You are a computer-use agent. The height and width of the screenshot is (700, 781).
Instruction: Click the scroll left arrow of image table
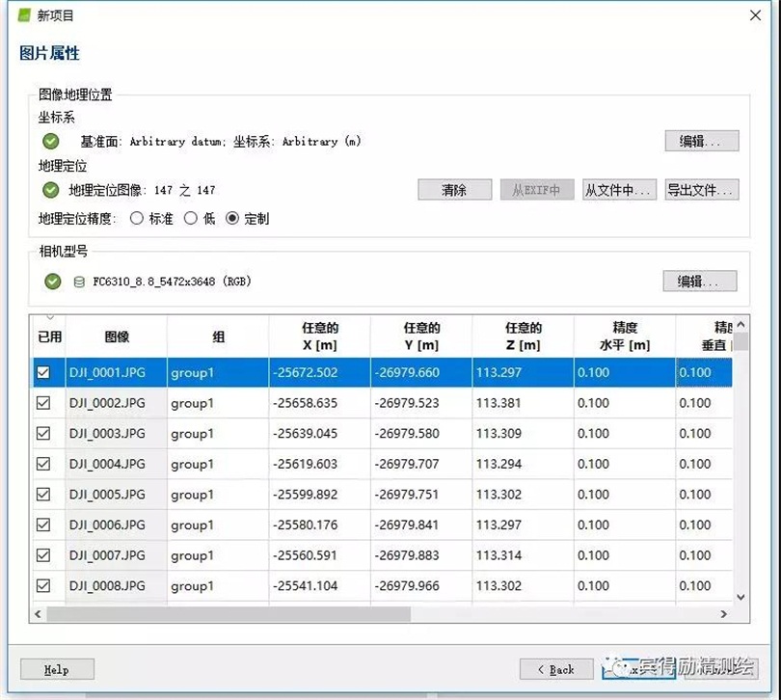coord(38,614)
